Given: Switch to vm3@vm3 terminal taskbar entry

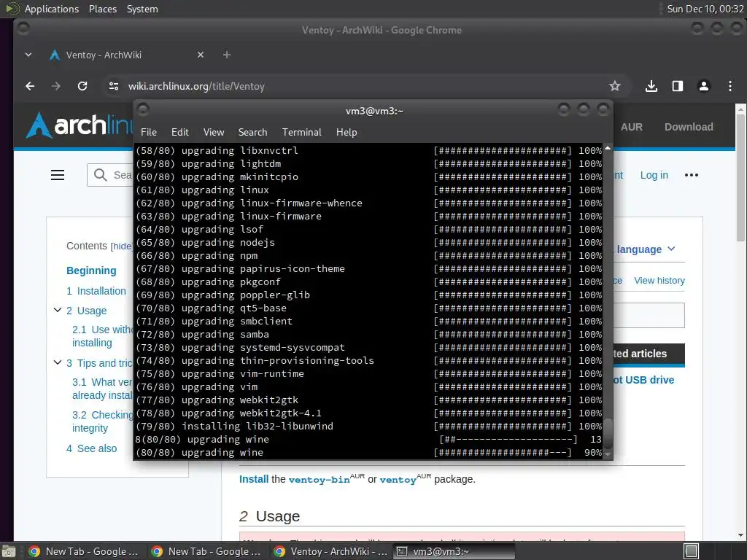Looking at the screenshot, I should (455, 551).
